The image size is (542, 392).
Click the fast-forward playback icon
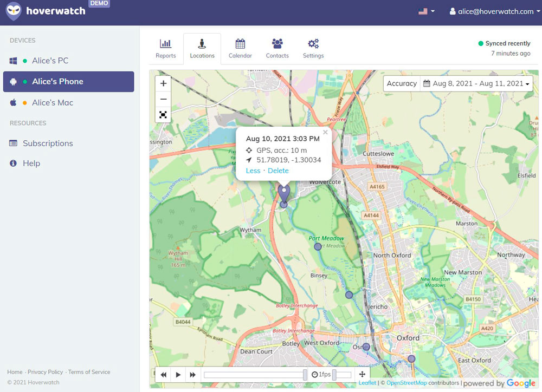192,375
